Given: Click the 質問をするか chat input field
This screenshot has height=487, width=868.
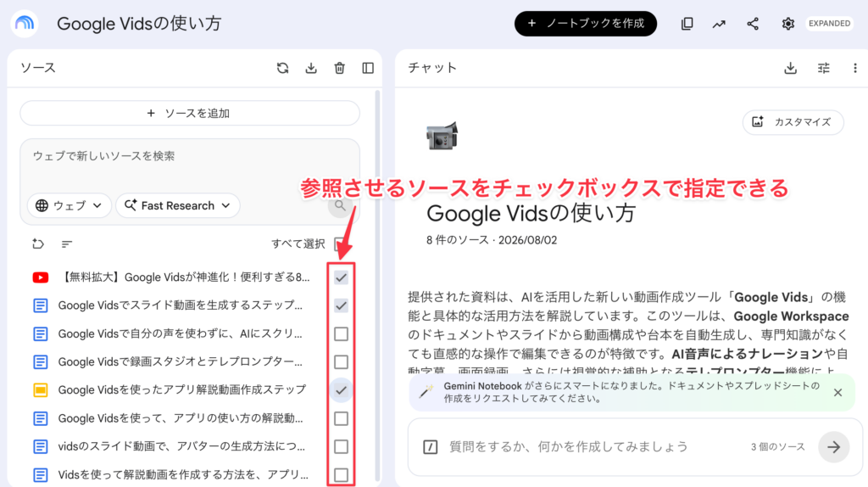Looking at the screenshot, I should click(569, 446).
